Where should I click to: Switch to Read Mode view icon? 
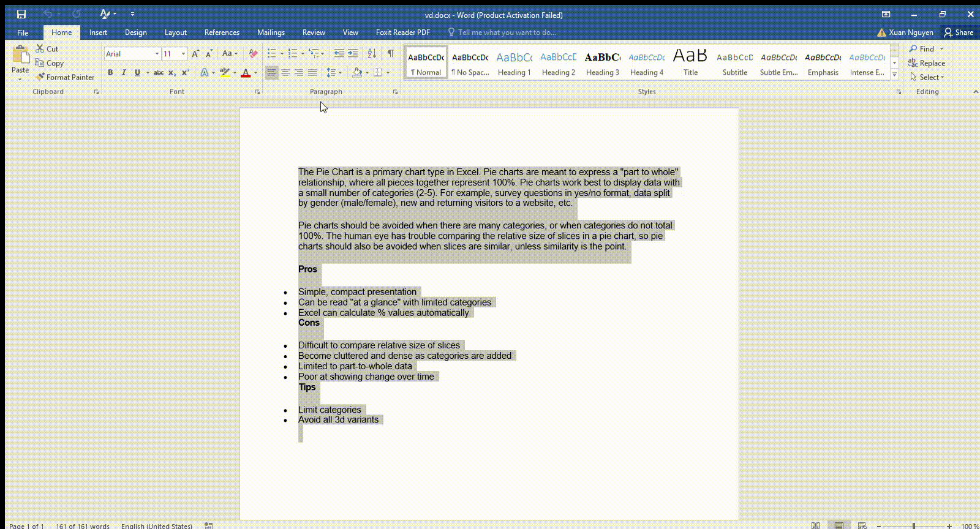click(815, 525)
